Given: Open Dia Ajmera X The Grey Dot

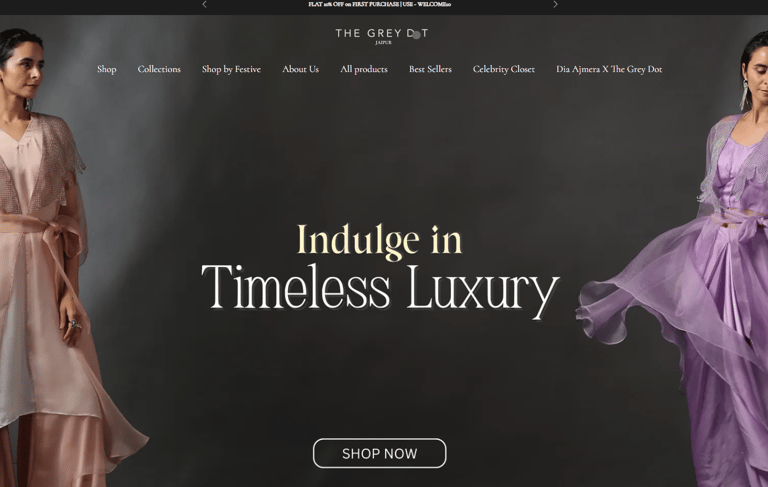Looking at the screenshot, I should (609, 69).
